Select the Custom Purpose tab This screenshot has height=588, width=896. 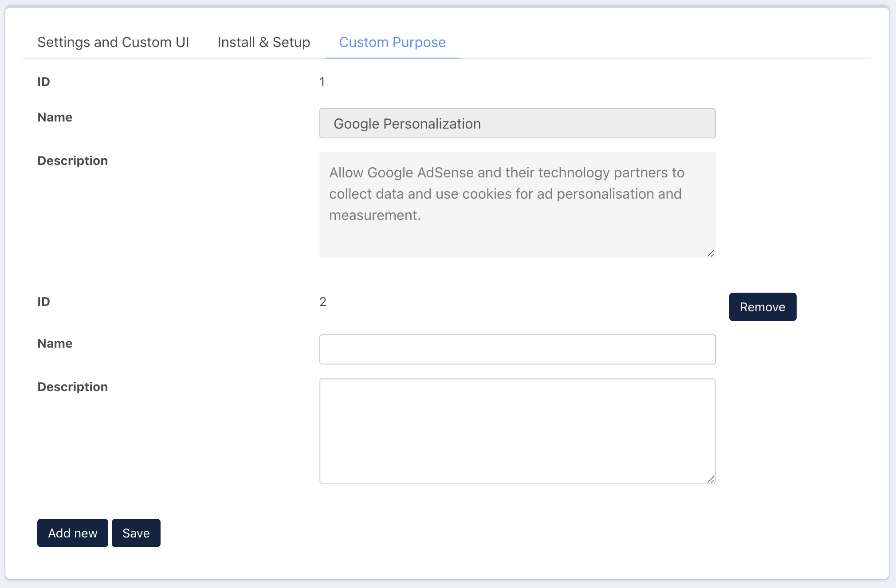(x=392, y=42)
